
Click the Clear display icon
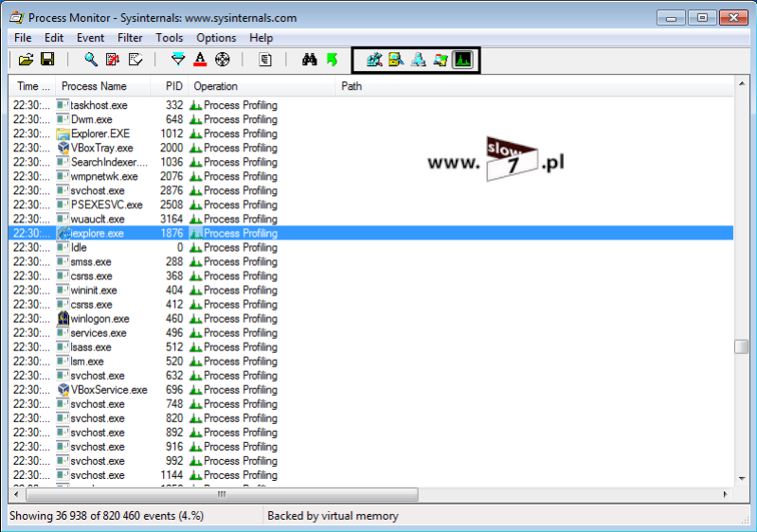135,60
